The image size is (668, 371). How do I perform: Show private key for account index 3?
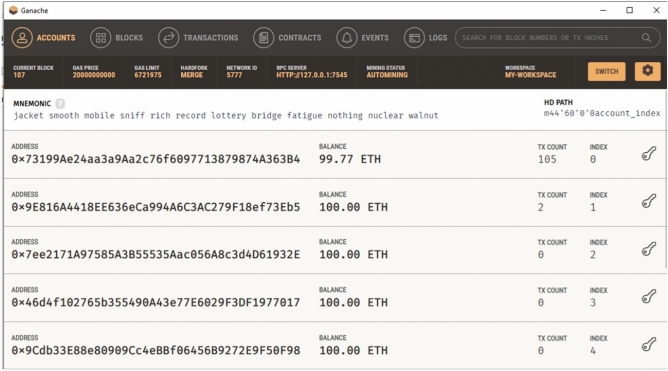[x=649, y=297]
